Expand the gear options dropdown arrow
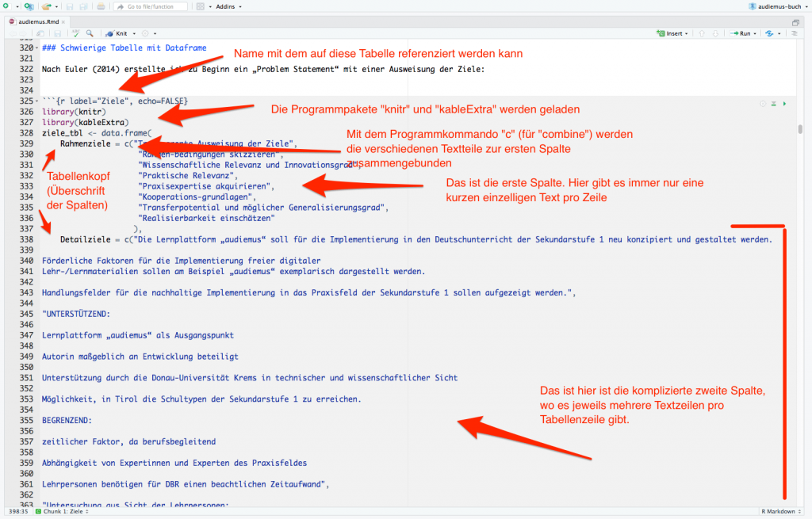Screen dimensions: 812x519 [155, 33]
